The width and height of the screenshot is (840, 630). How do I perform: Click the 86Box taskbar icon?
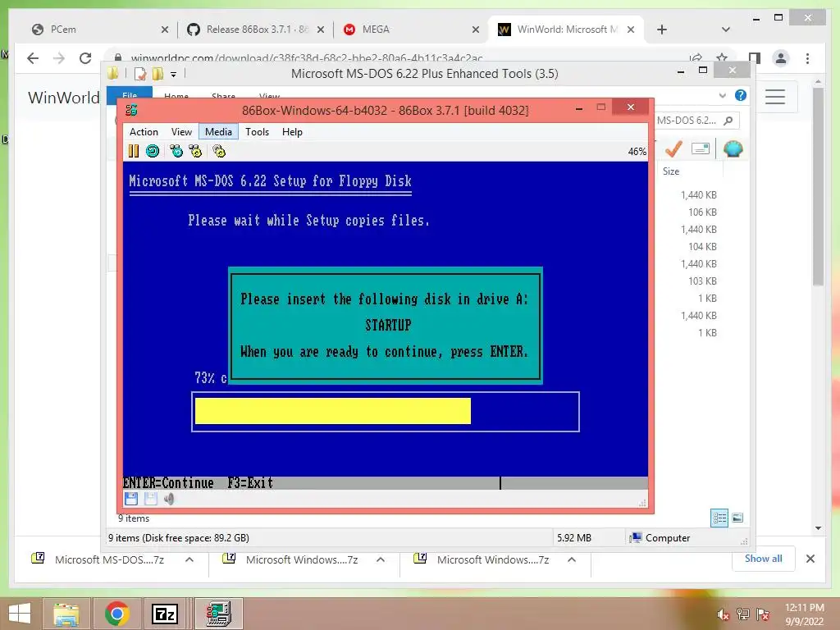click(219, 614)
